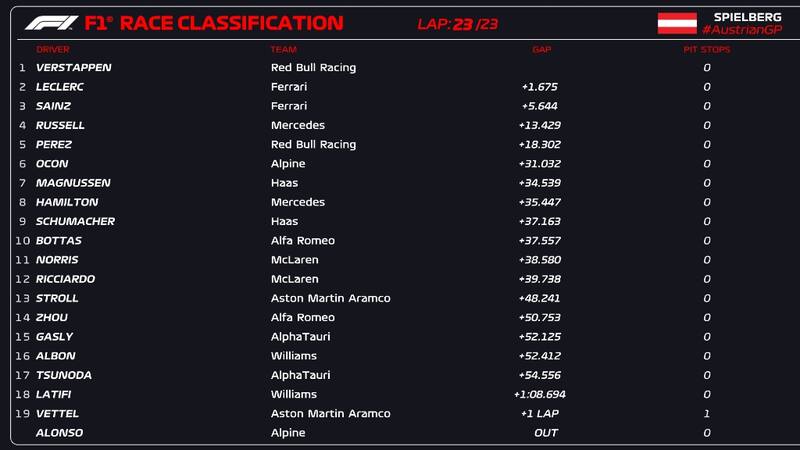
Task: Click the LAP 23/23 counter
Action: tap(457, 24)
